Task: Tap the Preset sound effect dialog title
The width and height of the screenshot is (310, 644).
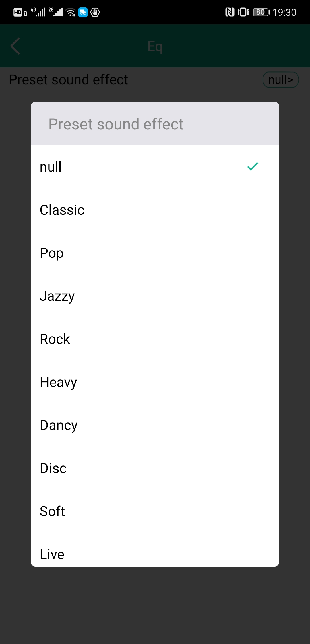Action: [x=116, y=124]
